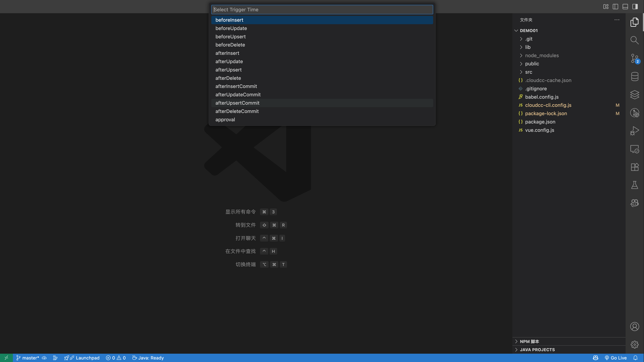Open the Search view icon
644x362 pixels.
coord(634,40)
